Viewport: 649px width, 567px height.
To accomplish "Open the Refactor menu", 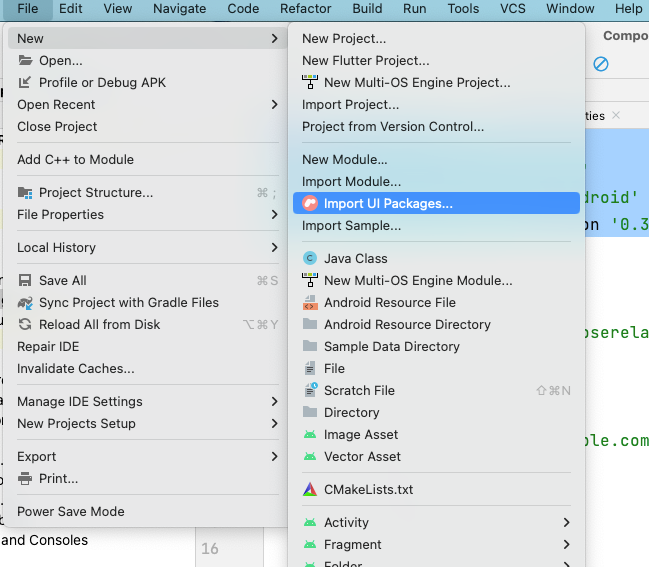I will tap(305, 9).
